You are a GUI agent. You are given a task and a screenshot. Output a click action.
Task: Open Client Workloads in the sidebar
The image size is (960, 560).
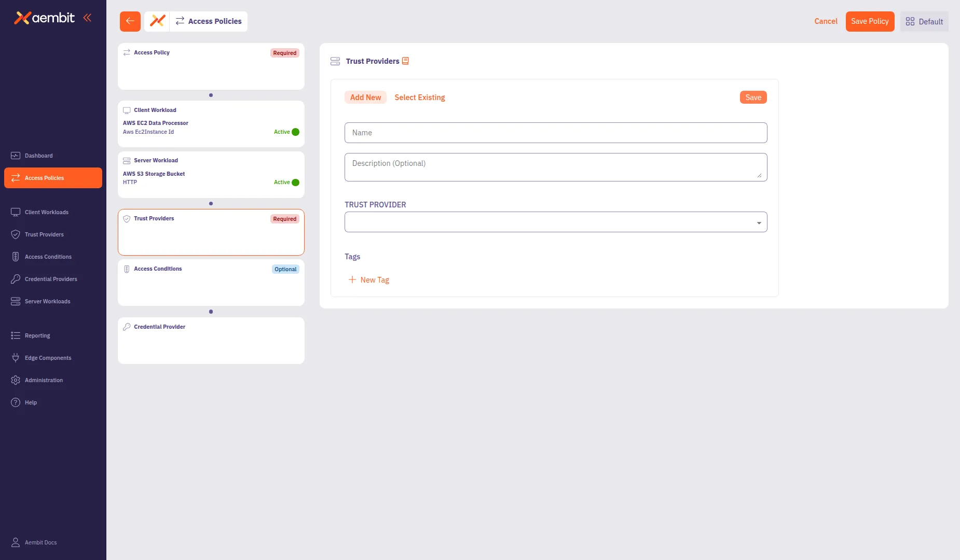coord(46,212)
